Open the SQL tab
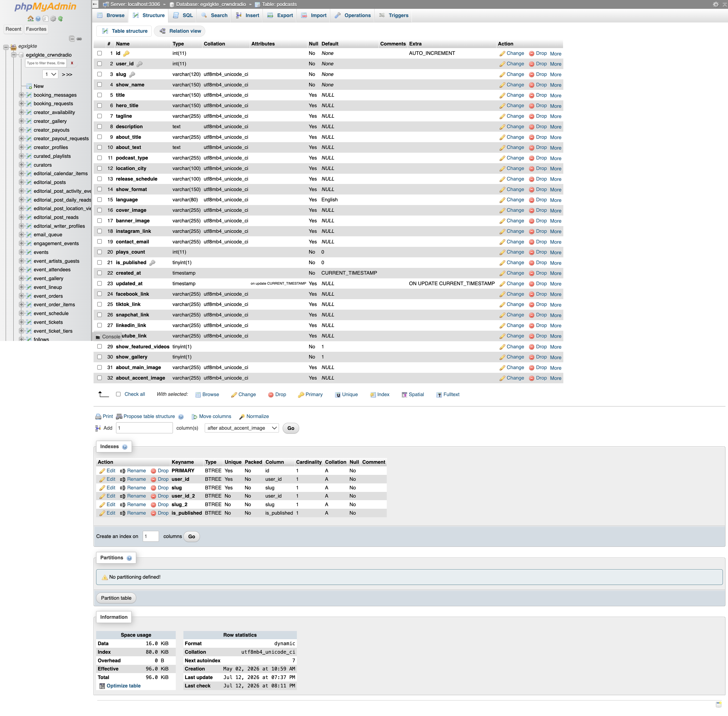This screenshot has height=716, width=728. [183, 15]
